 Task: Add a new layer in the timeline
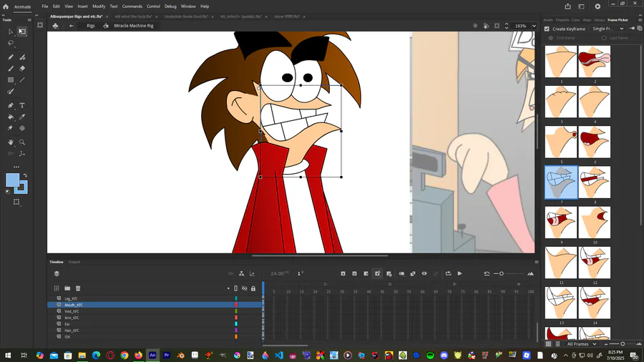(x=57, y=288)
